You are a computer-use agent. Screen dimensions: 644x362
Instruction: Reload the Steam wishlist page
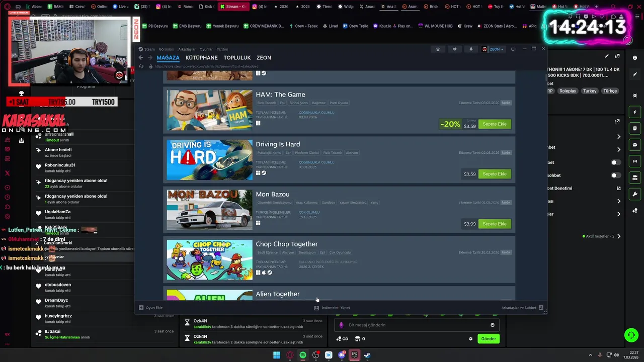(x=141, y=66)
